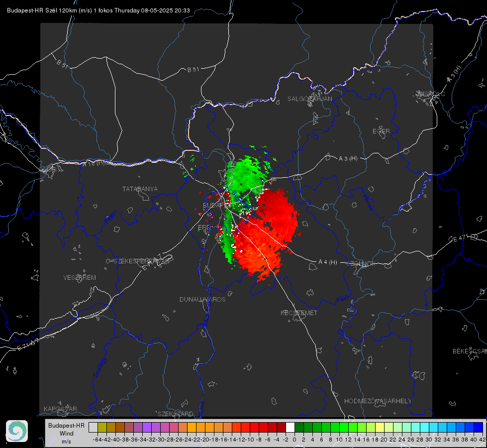Click the EGER city label
Image resolution: width=487 pixels, height=448 pixels.
pos(381,131)
